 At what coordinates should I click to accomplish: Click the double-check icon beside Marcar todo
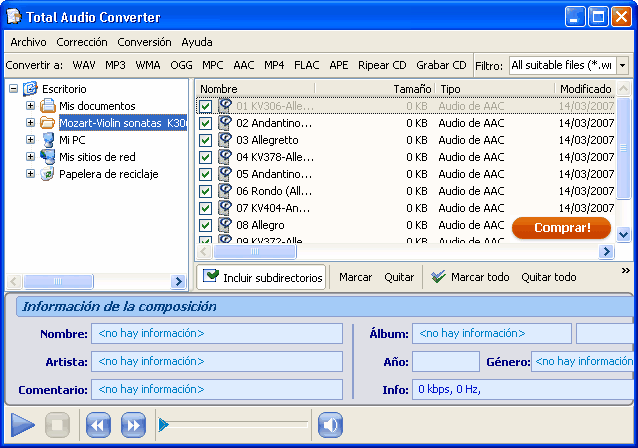coord(438,277)
